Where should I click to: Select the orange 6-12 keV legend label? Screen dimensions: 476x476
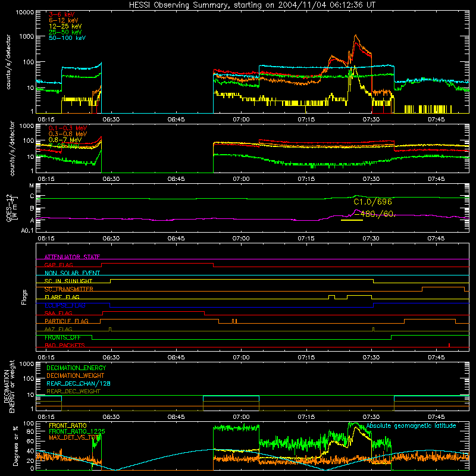(64, 20)
